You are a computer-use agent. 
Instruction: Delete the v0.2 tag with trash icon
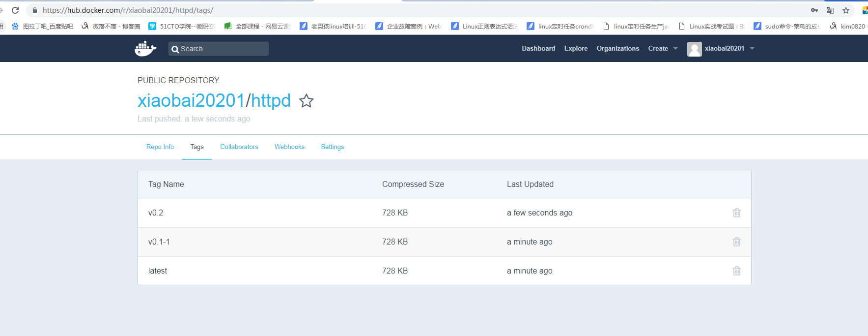pos(737,213)
